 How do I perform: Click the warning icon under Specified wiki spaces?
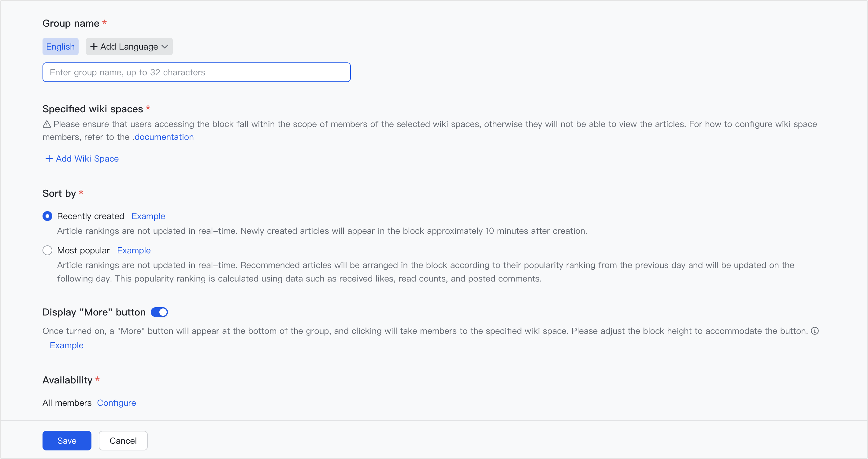coord(46,124)
